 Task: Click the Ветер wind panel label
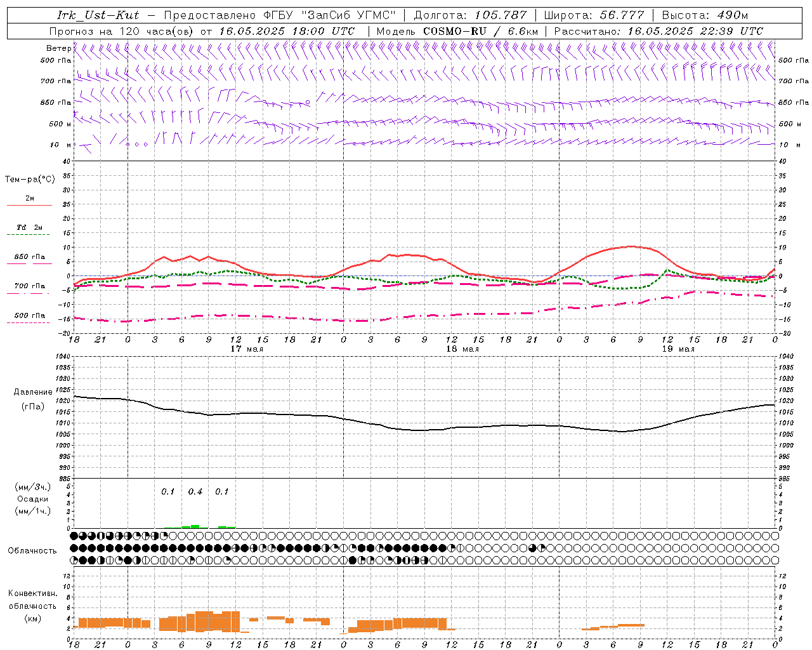(58, 48)
